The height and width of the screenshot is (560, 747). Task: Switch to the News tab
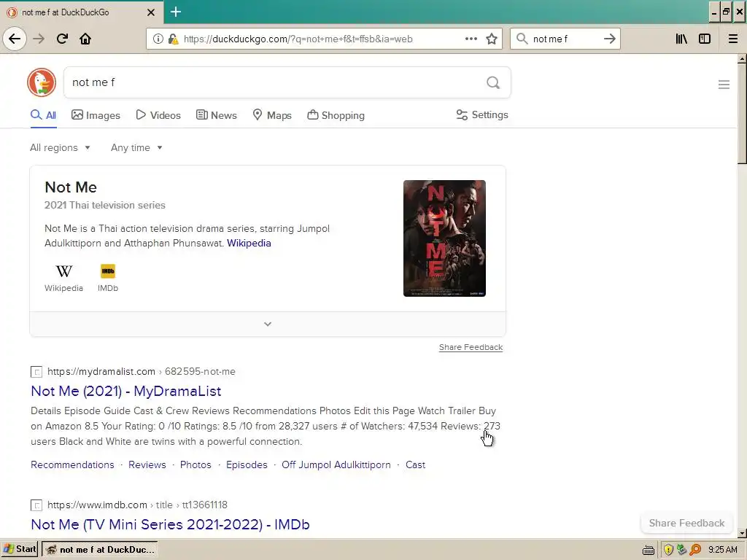pyautogui.click(x=216, y=115)
